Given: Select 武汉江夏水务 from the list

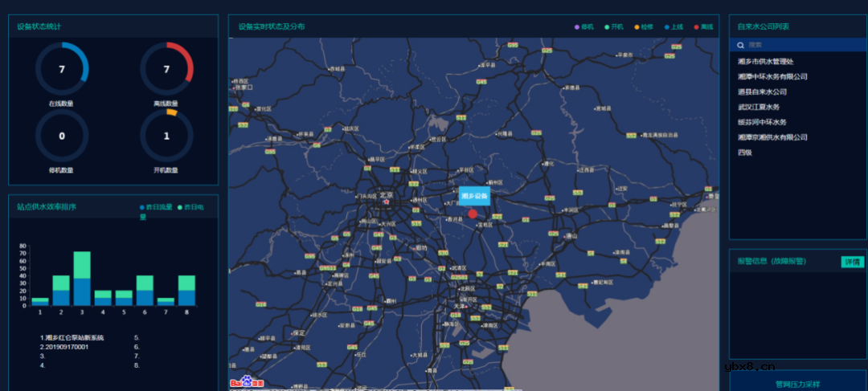Looking at the screenshot, I should tap(759, 107).
